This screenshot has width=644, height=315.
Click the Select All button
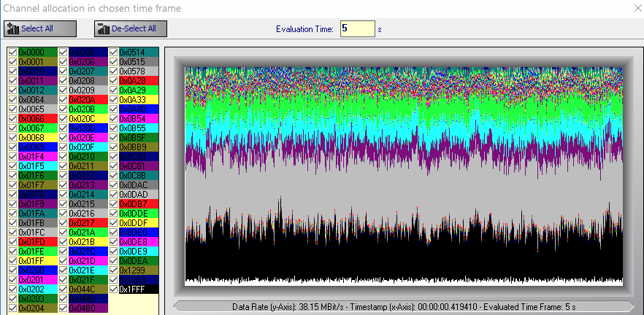click(39, 28)
